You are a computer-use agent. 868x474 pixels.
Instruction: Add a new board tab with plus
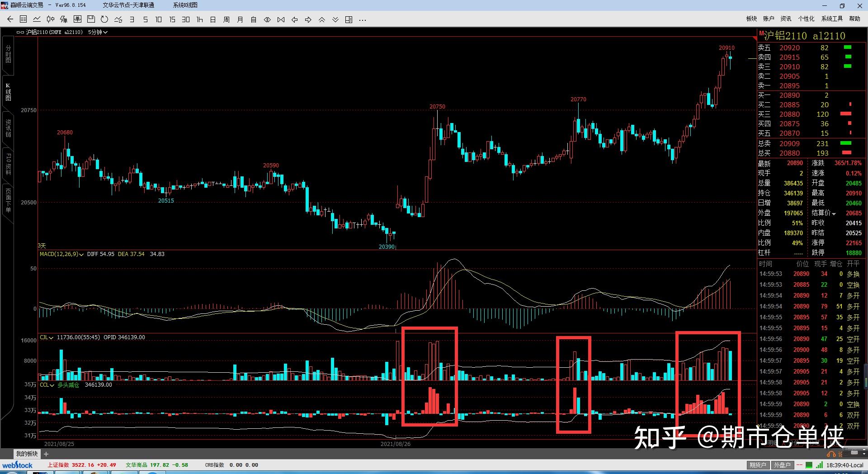46,454
